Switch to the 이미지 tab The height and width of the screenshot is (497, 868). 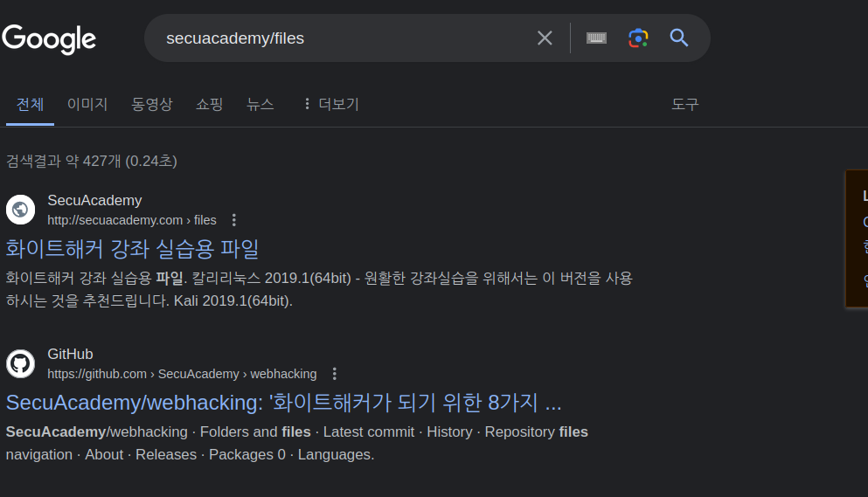pyautogui.click(x=87, y=104)
